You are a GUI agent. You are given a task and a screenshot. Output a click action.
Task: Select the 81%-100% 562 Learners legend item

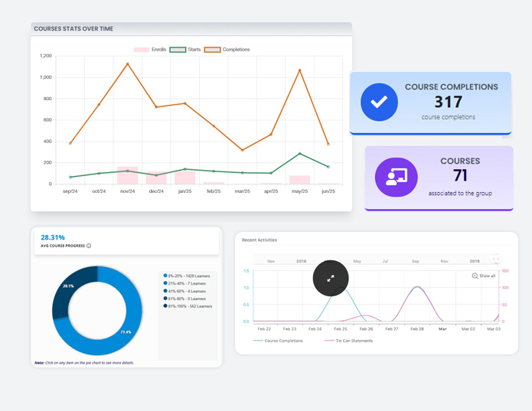[x=188, y=306]
